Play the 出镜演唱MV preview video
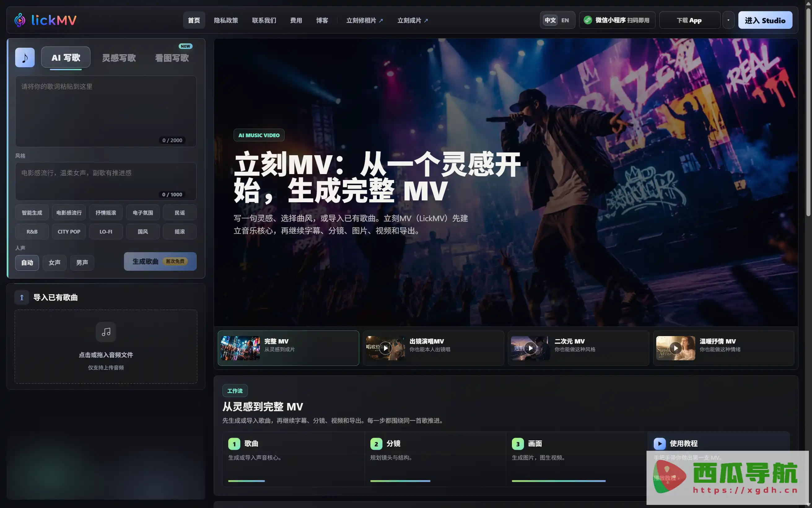 tap(385, 348)
